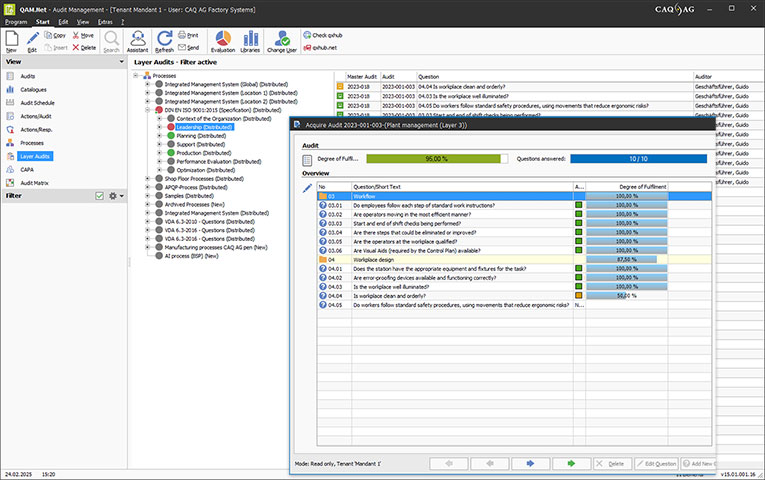Click the New document icon
Image resolution: width=765 pixels, height=480 pixels.
pyautogui.click(x=11, y=40)
